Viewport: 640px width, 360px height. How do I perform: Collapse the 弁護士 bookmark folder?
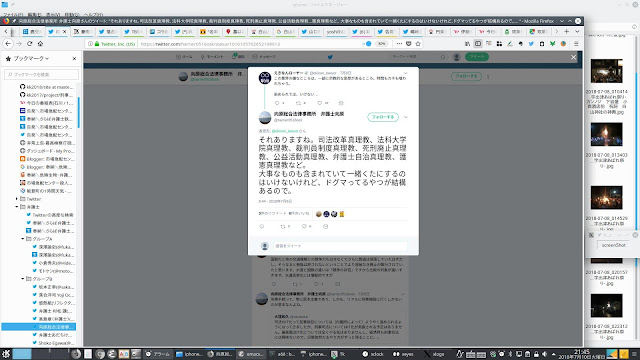click(17, 207)
